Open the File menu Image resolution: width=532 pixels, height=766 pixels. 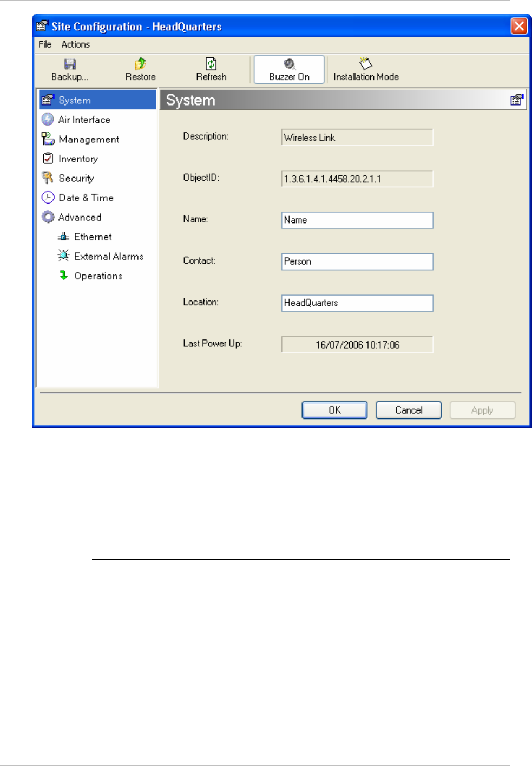[45, 44]
